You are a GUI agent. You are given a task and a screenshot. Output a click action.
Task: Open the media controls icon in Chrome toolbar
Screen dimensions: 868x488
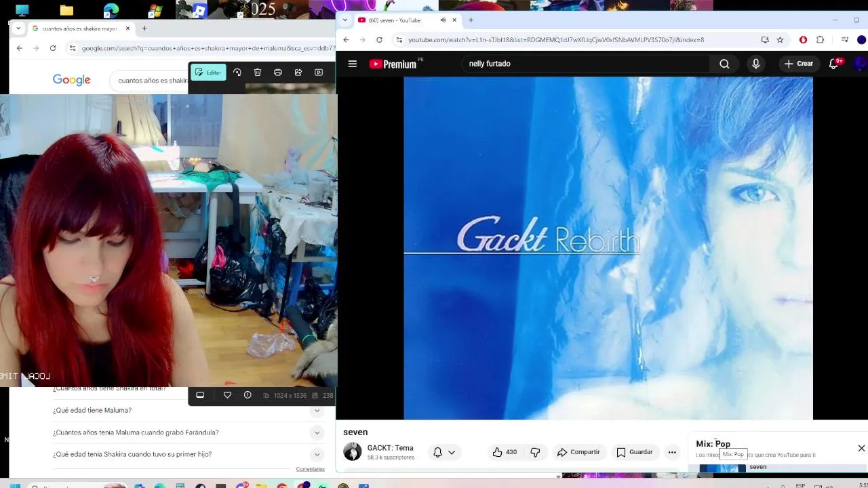click(x=845, y=40)
